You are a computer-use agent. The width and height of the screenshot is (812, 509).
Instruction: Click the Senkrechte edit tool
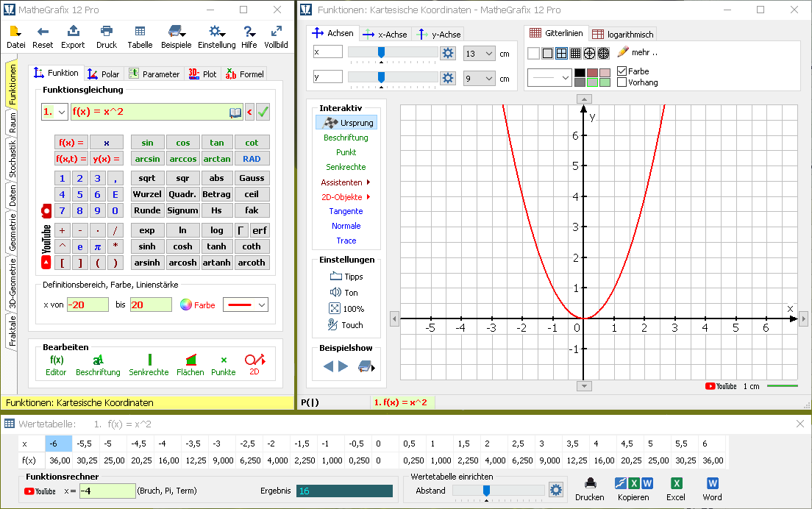pyautogui.click(x=149, y=365)
